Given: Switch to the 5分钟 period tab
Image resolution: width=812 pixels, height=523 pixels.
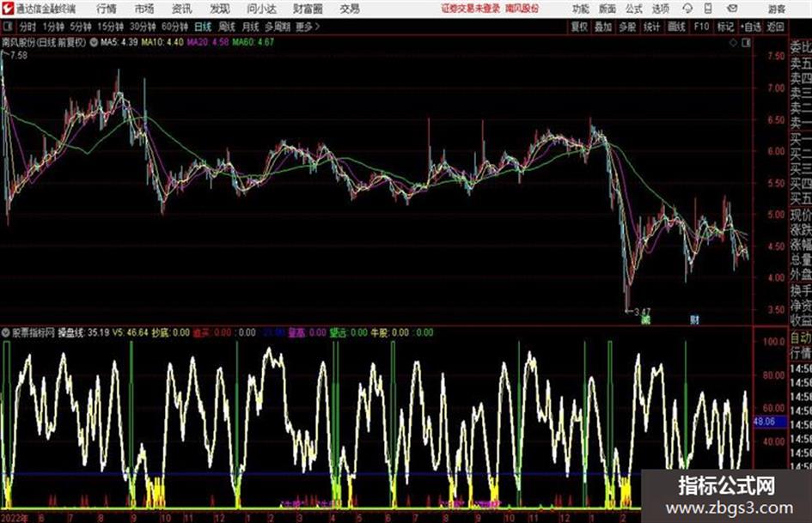Looking at the screenshot, I should point(81,27).
